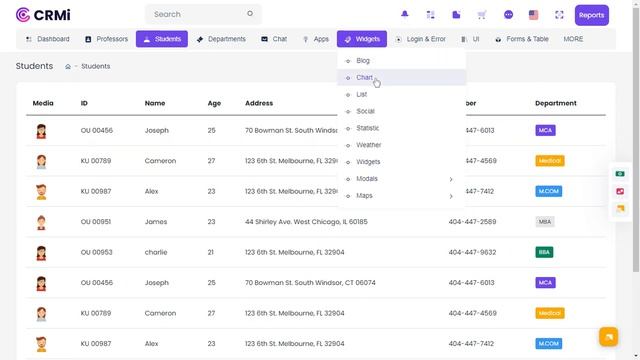This screenshot has height=360, width=640.
Task: Click the Department column header
Action: click(556, 103)
